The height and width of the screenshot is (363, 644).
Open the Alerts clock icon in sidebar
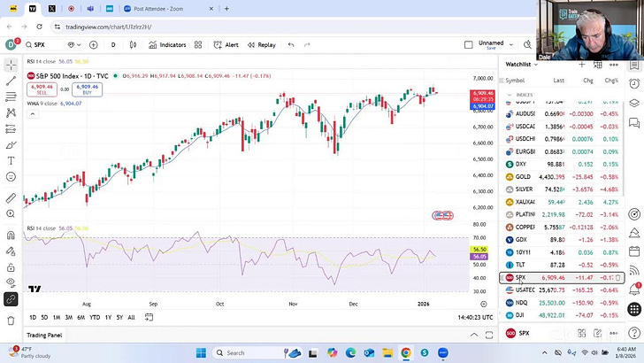click(x=634, y=83)
